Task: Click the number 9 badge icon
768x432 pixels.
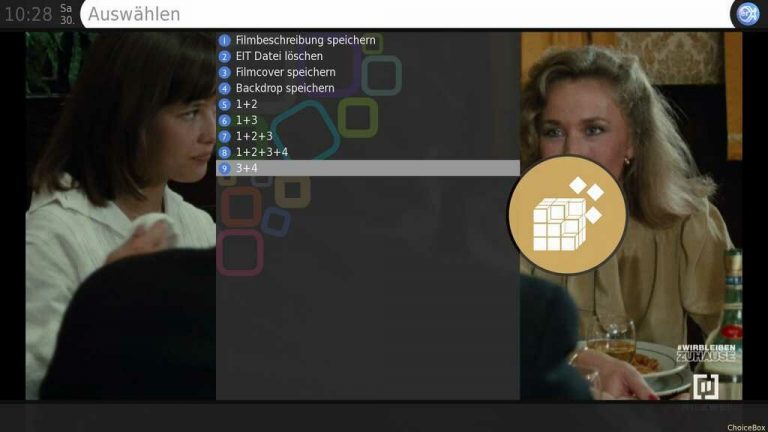Action: click(x=224, y=168)
